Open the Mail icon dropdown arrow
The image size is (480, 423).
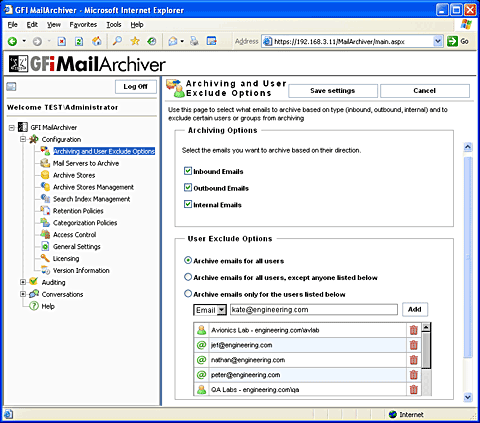(182, 41)
